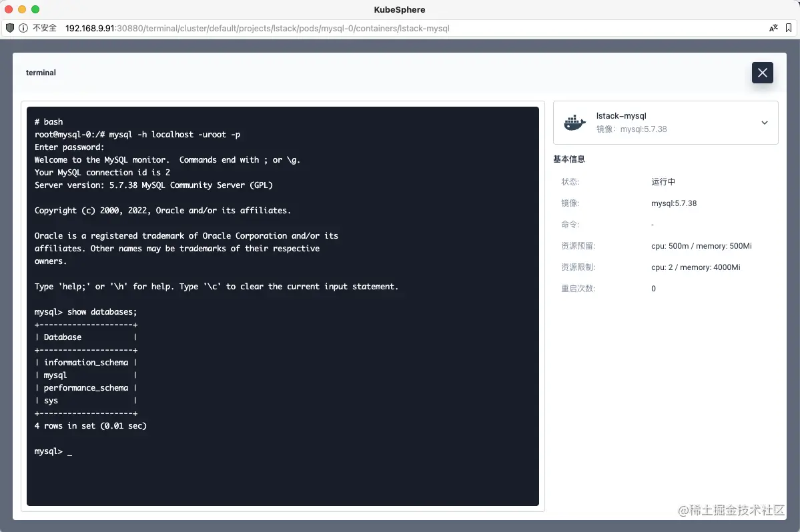
Task: Click restart count value 0
Action: coord(653,289)
